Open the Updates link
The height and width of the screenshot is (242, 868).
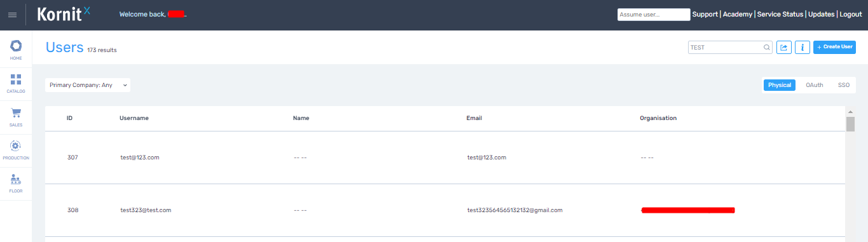pyautogui.click(x=822, y=14)
